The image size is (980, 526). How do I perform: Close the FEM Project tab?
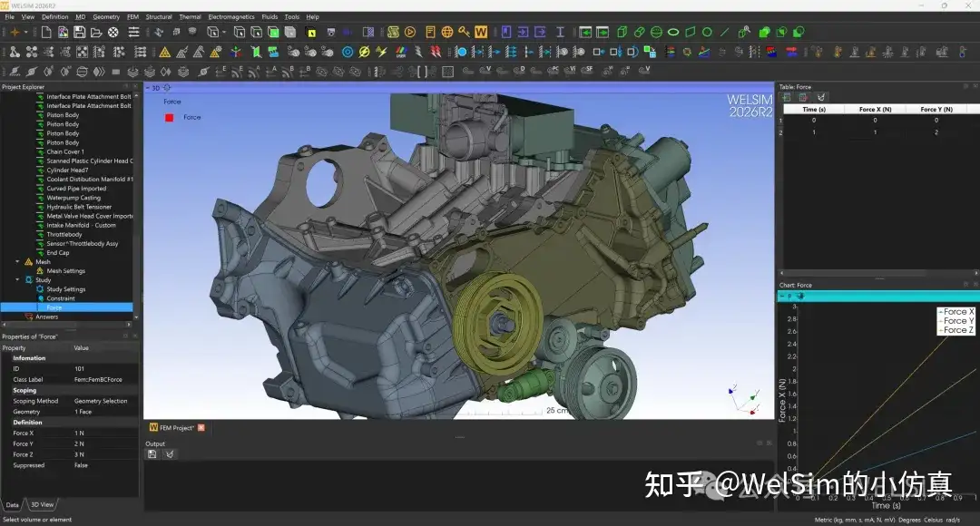click(201, 428)
